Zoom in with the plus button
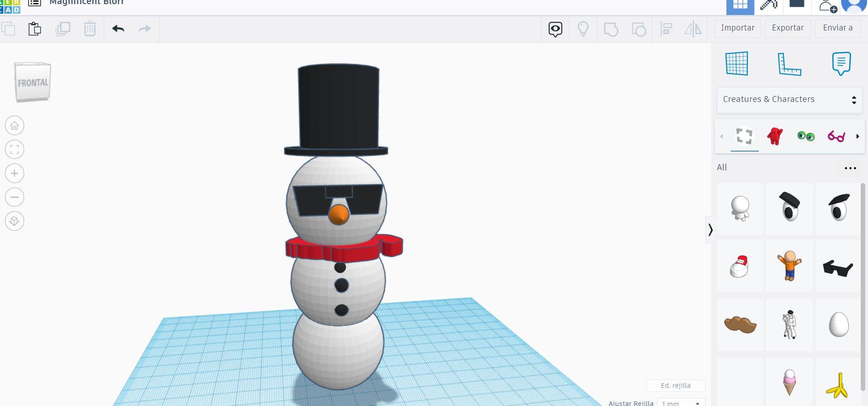 (x=15, y=173)
